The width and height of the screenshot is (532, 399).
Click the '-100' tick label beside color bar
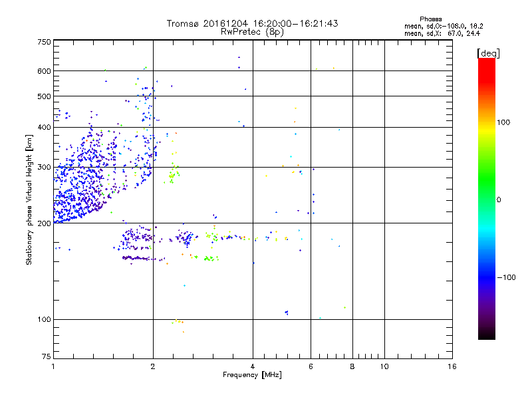point(506,277)
